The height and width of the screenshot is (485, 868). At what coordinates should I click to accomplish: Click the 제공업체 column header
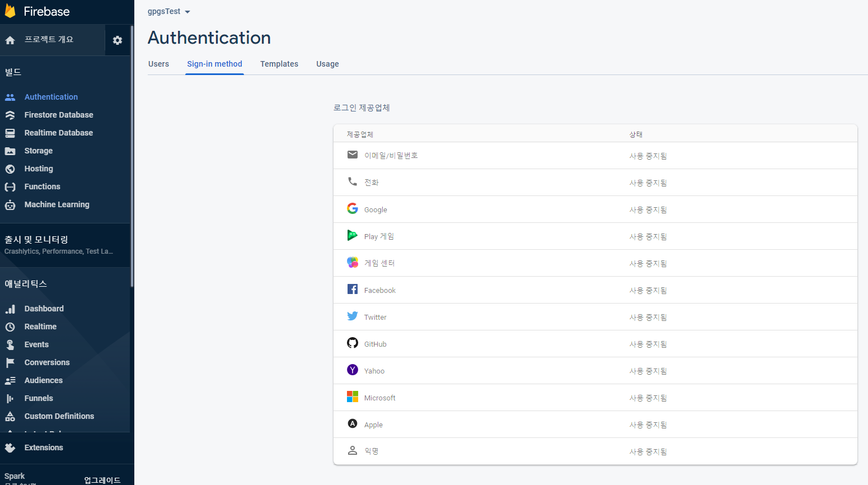pyautogui.click(x=360, y=134)
